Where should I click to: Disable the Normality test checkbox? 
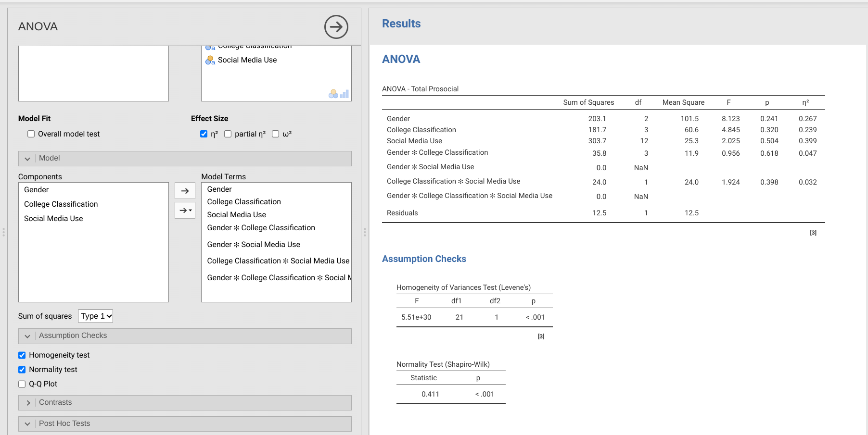pyautogui.click(x=22, y=370)
